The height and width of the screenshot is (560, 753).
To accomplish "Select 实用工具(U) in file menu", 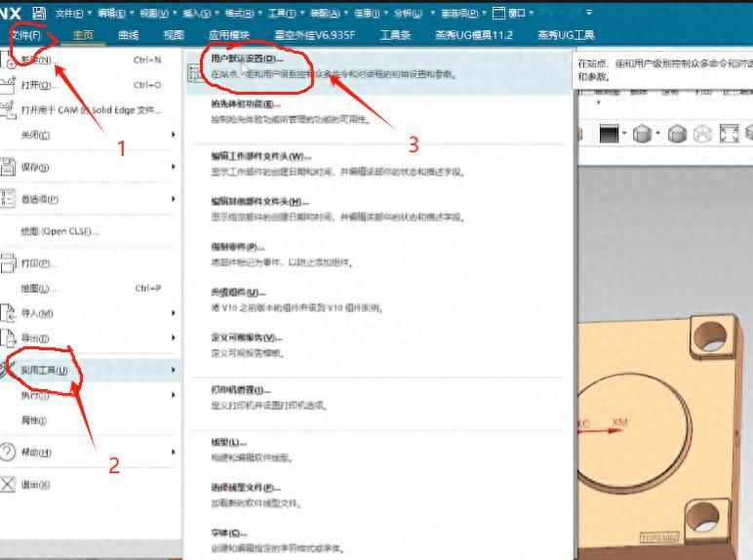I will click(x=91, y=371).
